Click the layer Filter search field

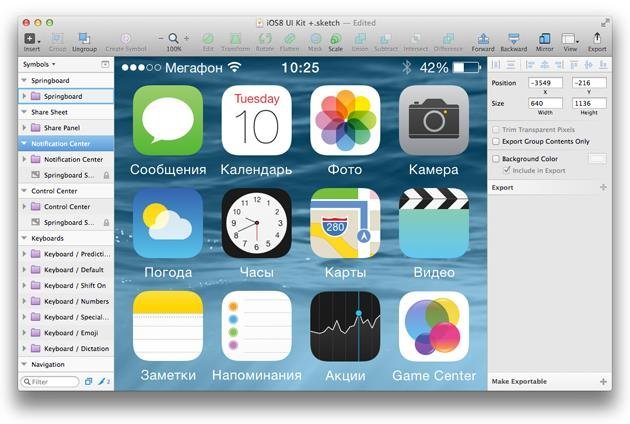pyautogui.click(x=50, y=381)
